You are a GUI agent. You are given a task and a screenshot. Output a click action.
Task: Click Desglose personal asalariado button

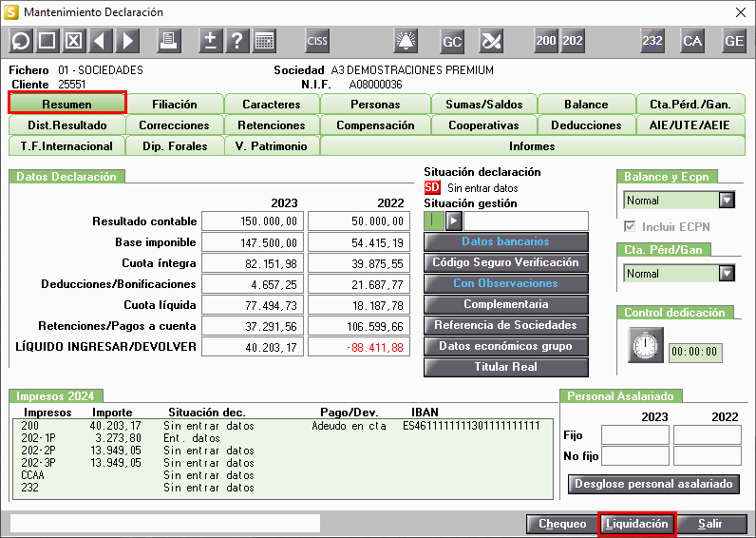[x=653, y=484]
